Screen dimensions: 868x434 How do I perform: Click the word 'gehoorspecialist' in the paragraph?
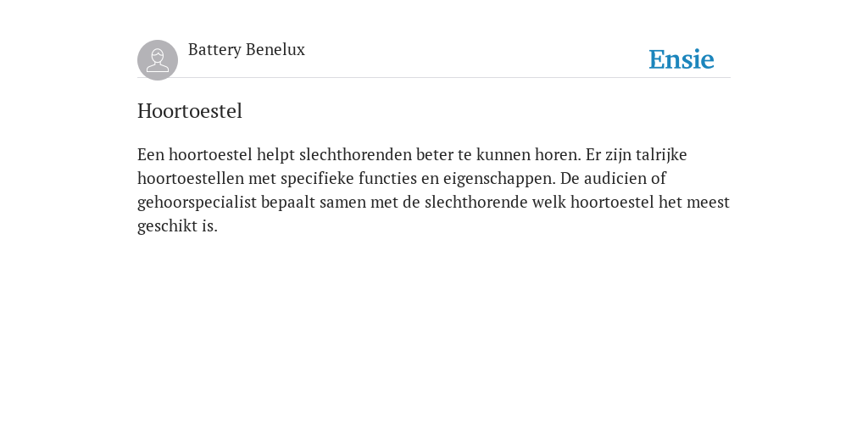pos(197,203)
